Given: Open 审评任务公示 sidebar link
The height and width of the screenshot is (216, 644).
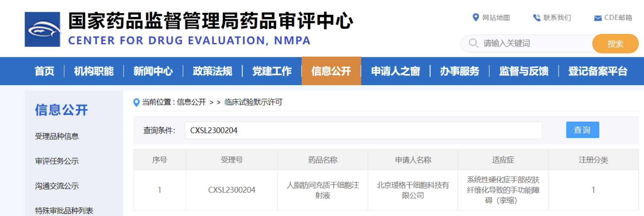Looking at the screenshot, I should point(57,161).
